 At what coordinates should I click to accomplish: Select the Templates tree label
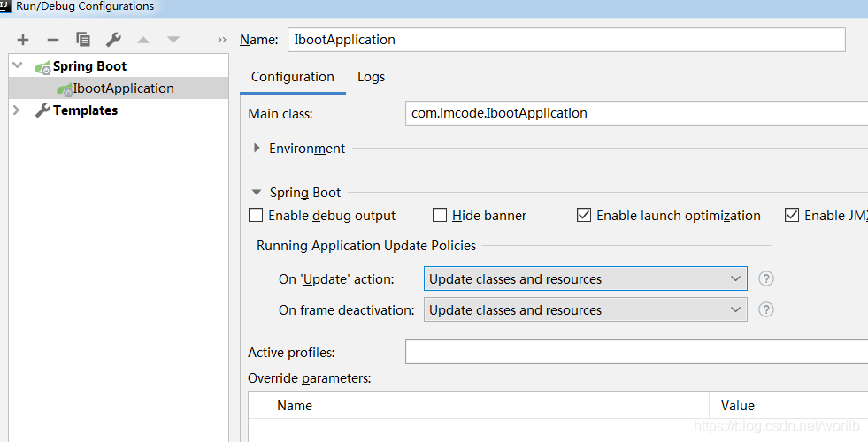click(x=85, y=110)
